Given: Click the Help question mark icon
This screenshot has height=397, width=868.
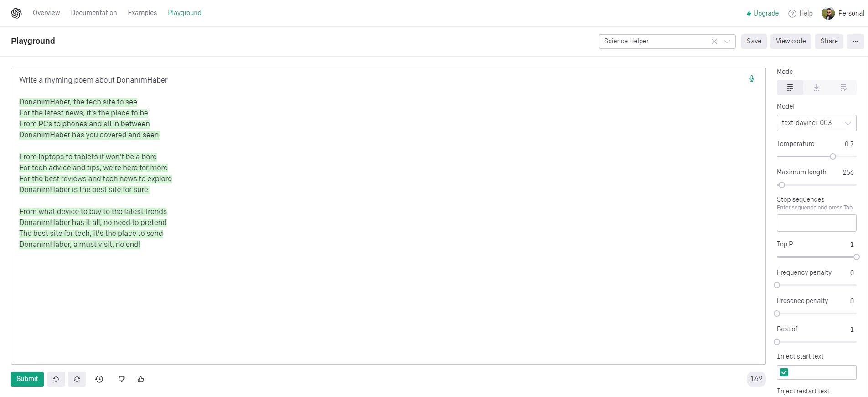Looking at the screenshot, I should click(x=792, y=14).
